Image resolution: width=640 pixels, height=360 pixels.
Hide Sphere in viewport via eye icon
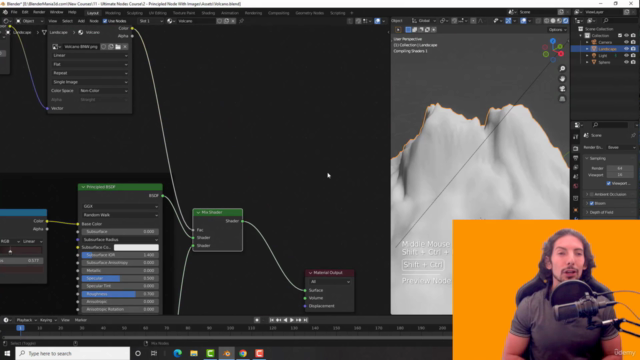[x=627, y=62]
